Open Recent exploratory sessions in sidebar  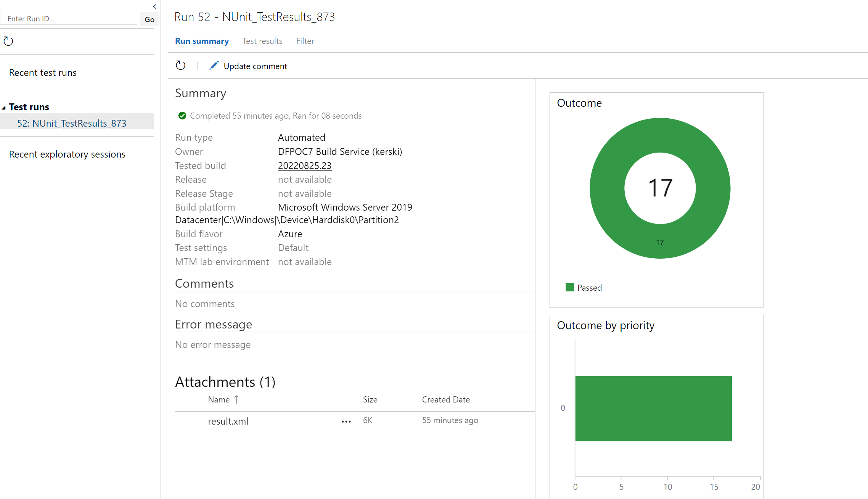(x=67, y=154)
